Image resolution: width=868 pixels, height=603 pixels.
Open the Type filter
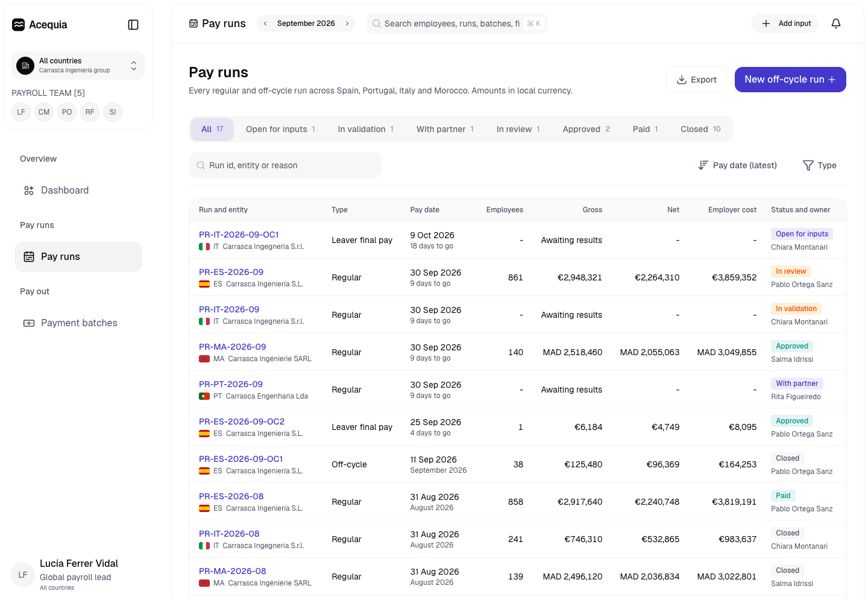click(820, 165)
